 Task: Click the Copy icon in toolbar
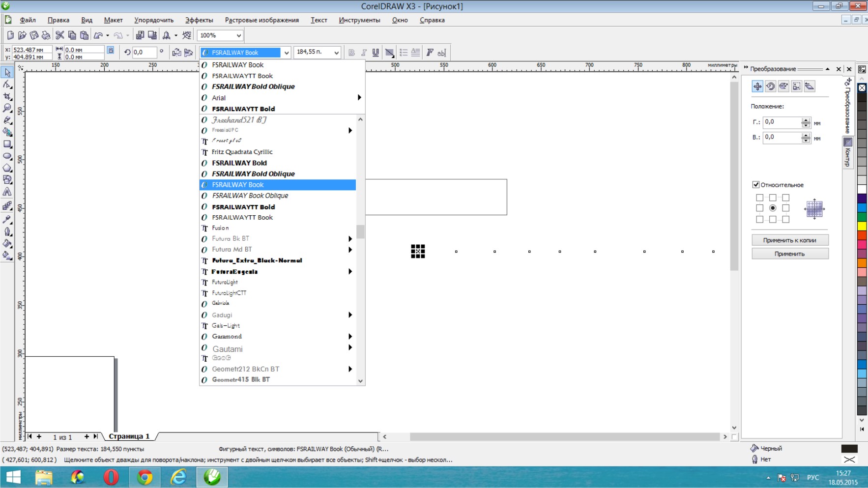(x=72, y=35)
